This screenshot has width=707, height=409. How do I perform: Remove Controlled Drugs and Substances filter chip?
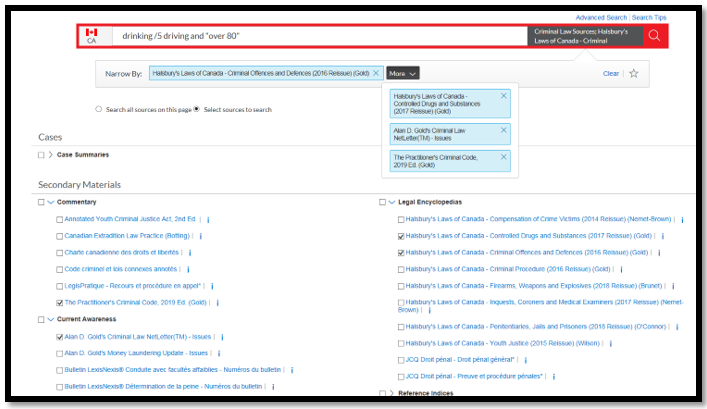[x=503, y=96]
